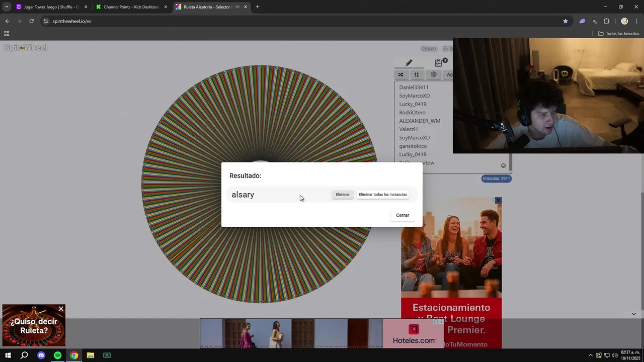Switch to Channel Points Kick Dashboard tab
Image resolution: width=644 pixels, height=362 pixels.
[131, 7]
